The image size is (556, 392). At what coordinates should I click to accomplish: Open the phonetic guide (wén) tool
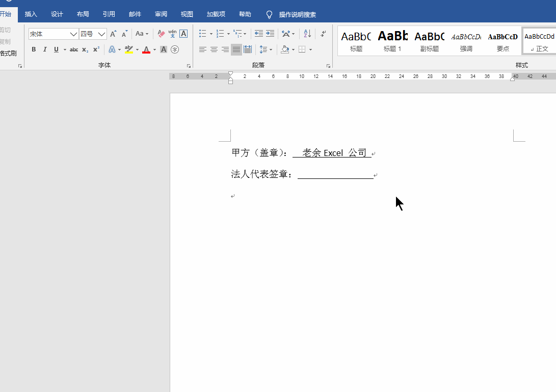point(172,34)
